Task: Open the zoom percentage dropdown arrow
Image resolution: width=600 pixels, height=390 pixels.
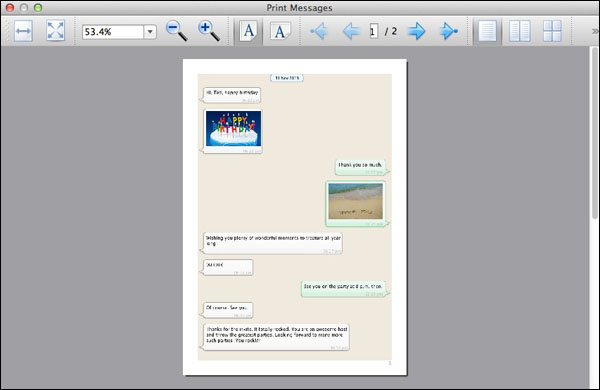Action: click(150, 32)
